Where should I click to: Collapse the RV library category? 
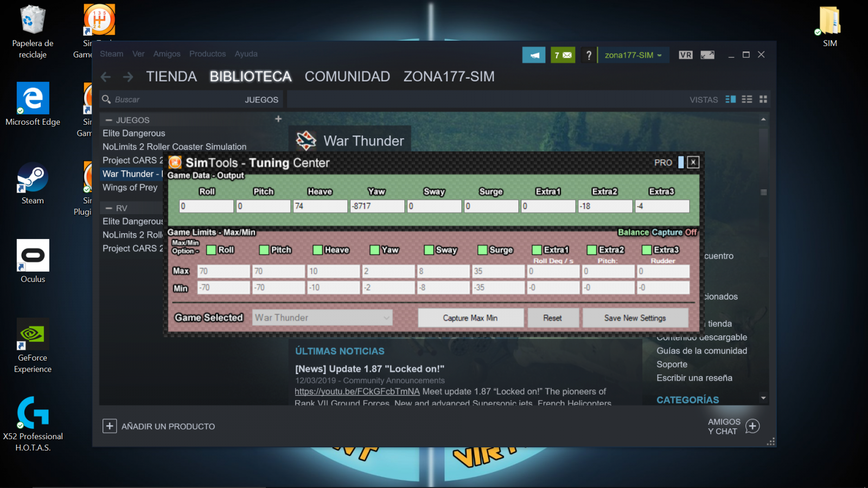(x=109, y=208)
